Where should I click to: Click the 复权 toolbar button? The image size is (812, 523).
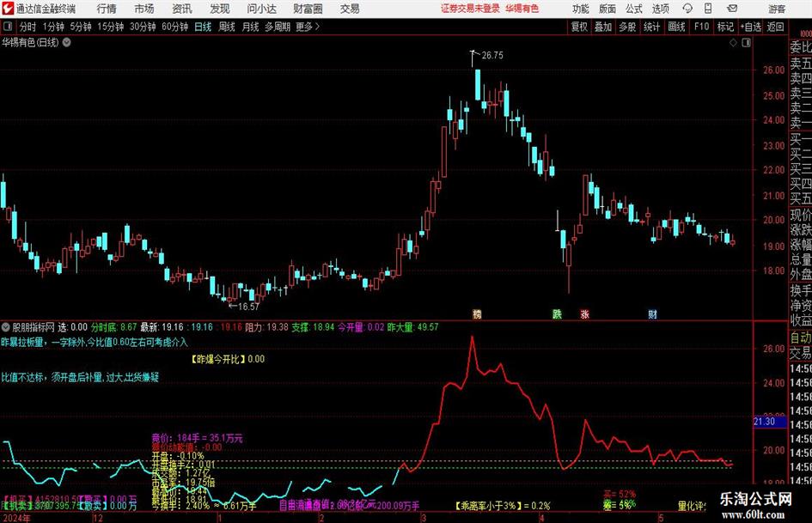[579, 27]
